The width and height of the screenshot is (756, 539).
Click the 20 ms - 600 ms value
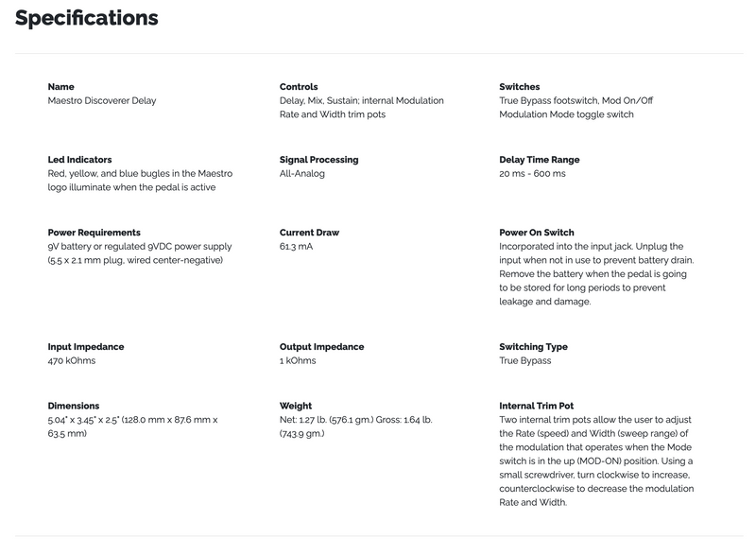[x=532, y=174]
